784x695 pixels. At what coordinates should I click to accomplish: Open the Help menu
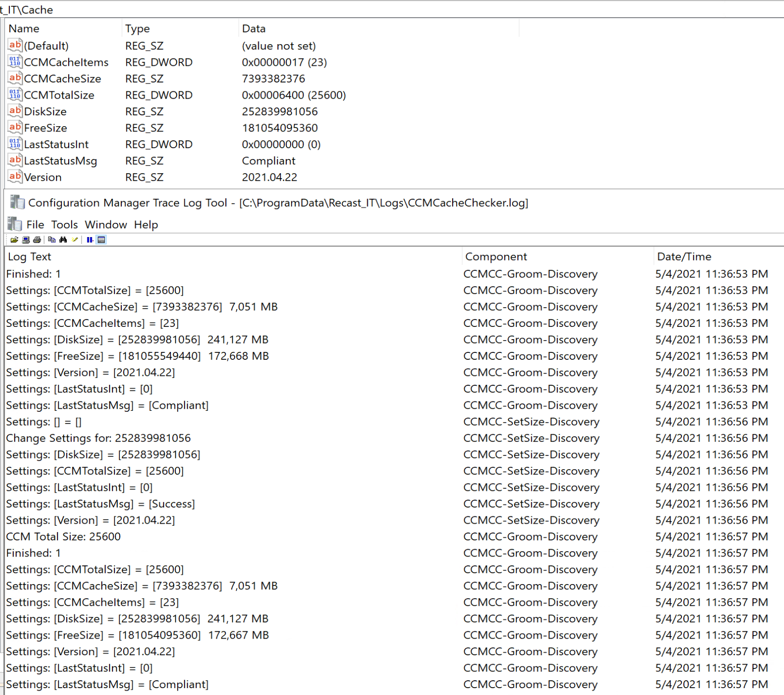click(x=146, y=225)
